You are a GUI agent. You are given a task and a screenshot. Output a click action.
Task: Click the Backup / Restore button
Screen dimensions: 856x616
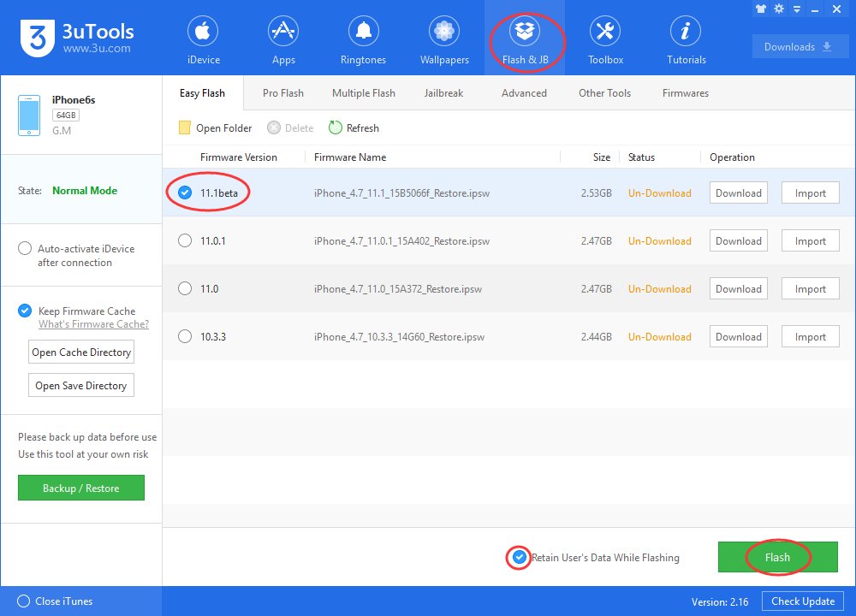click(80, 488)
